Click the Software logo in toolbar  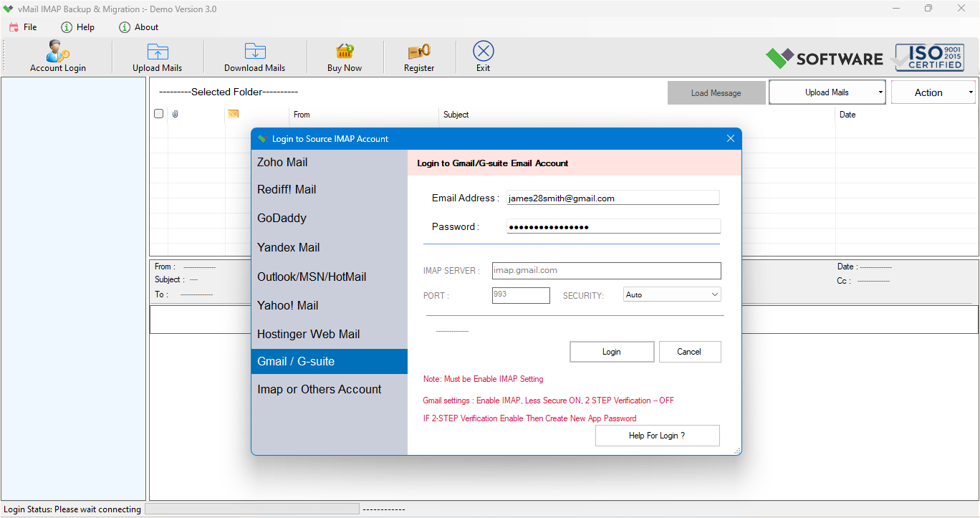point(825,58)
